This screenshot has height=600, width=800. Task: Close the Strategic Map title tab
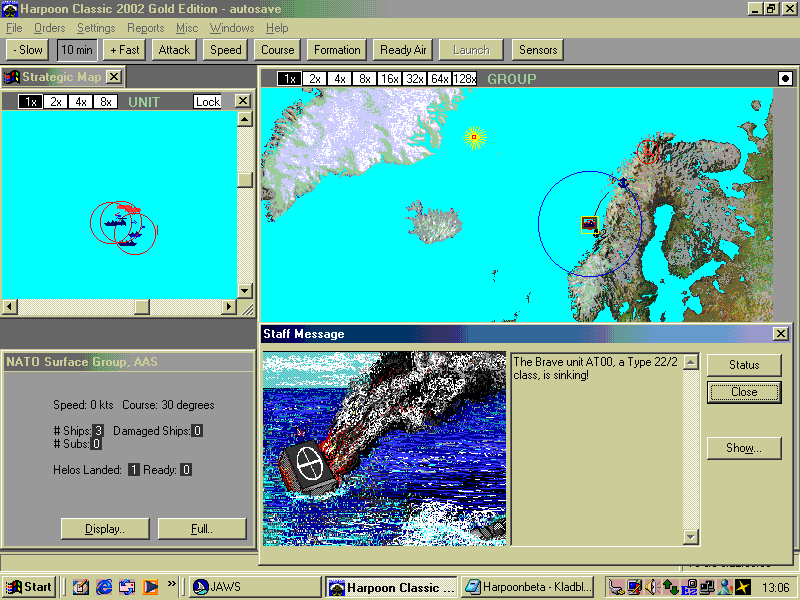coord(114,77)
